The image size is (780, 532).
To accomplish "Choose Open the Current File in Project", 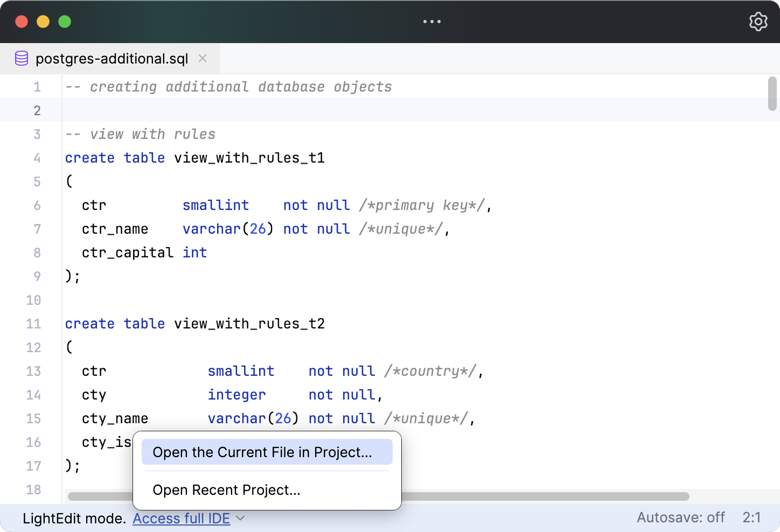I will (x=267, y=452).
